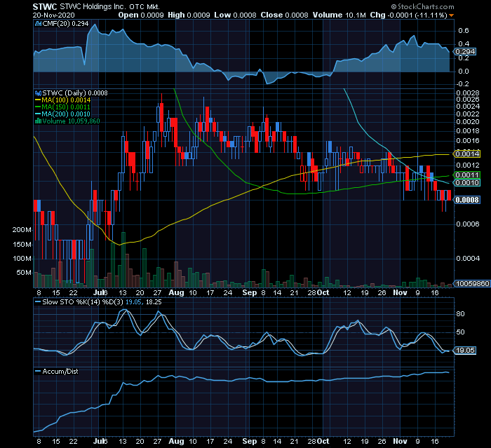Viewport: 491px width, 448px height.
Task: Click the Sep label on price chart axis
Action: click(x=250, y=293)
